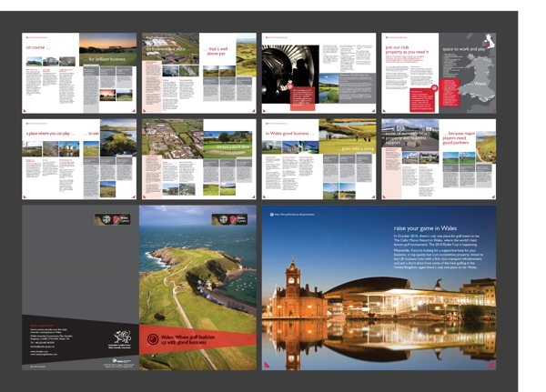
Task: Click 'because major players need good partners' heading
Action: click(459, 138)
